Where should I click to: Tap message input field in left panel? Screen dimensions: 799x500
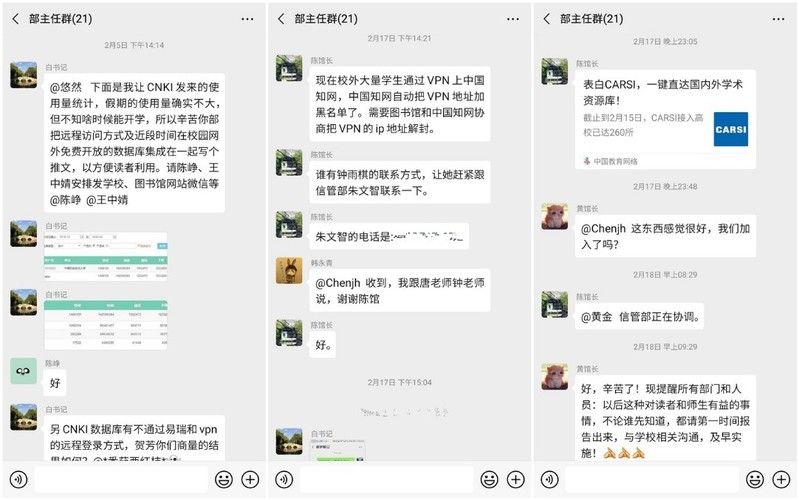121,479
